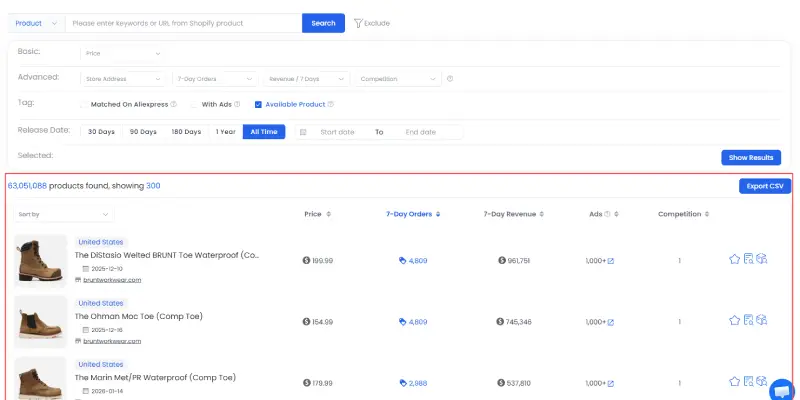The height and width of the screenshot is (400, 800).
Task: Click the Start date field
Action: click(x=337, y=132)
